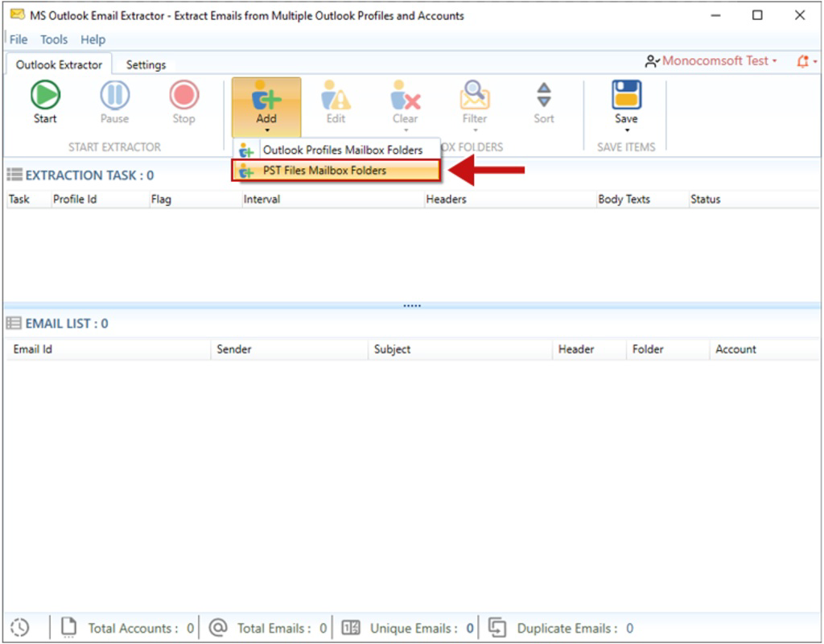Viewport: 824px width, 644px height.
Task: Click the Unique Emails counter icon
Action: (x=351, y=628)
